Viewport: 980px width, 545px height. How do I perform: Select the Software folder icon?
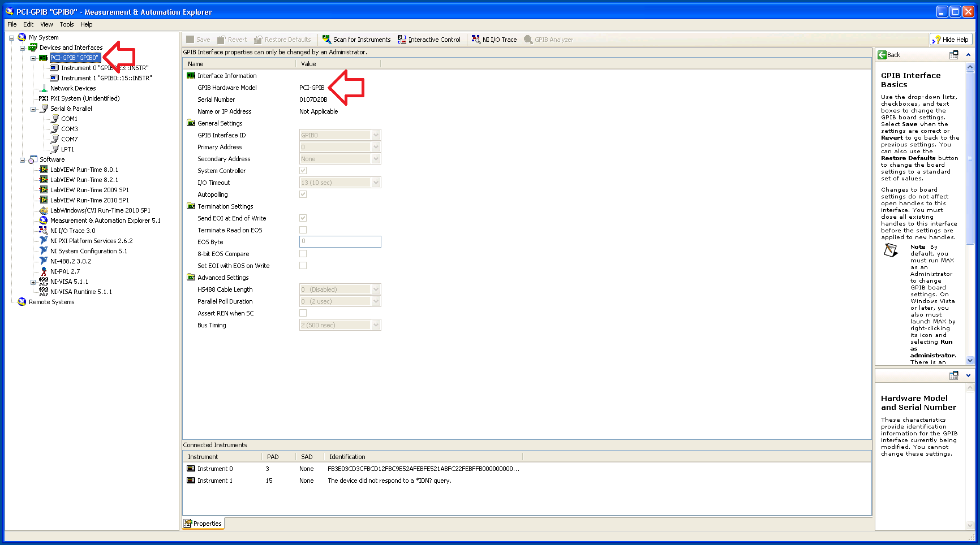point(33,159)
